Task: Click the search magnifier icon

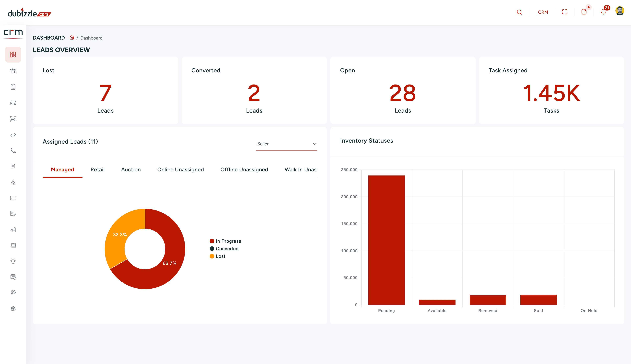Action: (519, 12)
